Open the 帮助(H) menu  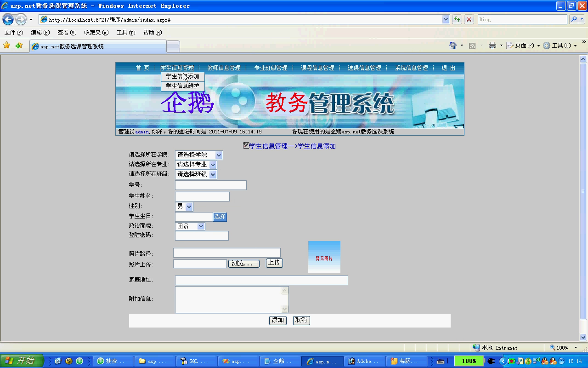point(152,33)
